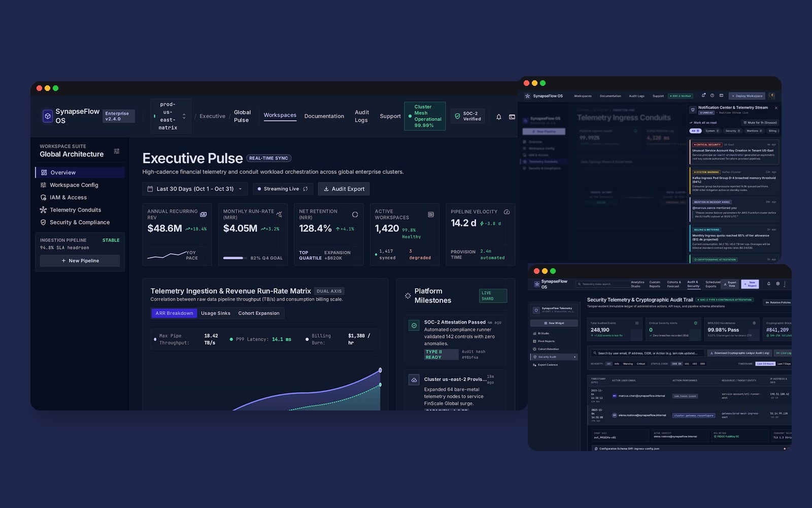Switch to the ARR Breakdown tab
This screenshot has height=508, width=812.
pos(174,313)
